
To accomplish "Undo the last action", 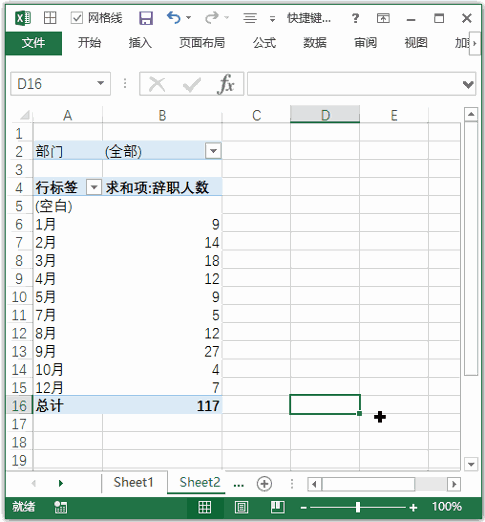I will tap(173, 17).
